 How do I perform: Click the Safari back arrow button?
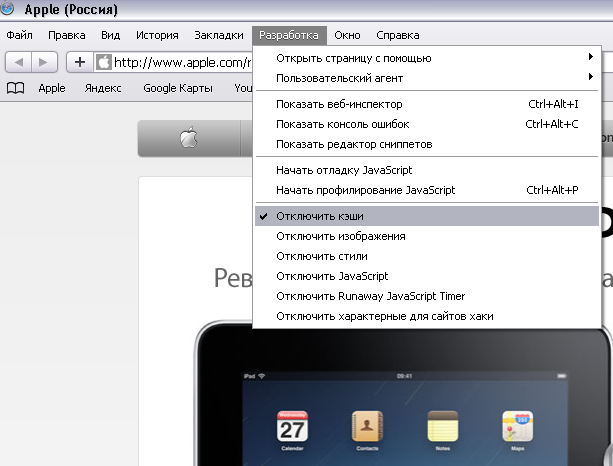[x=18, y=62]
